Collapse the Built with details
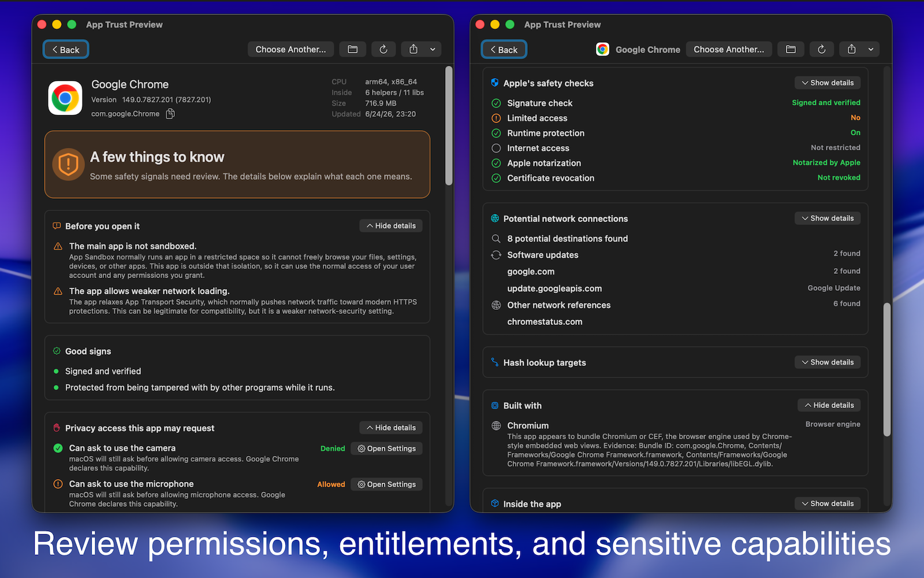Viewport: 924px width, 578px height. [829, 406]
